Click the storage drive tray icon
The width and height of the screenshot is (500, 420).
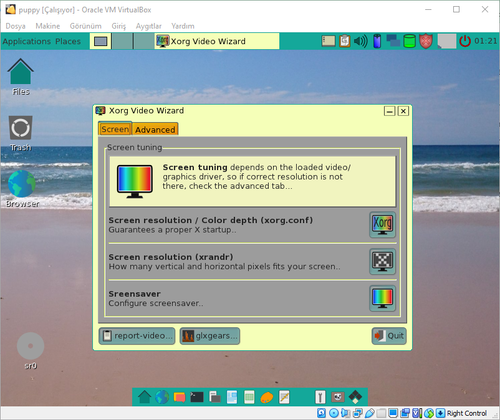coord(328,41)
